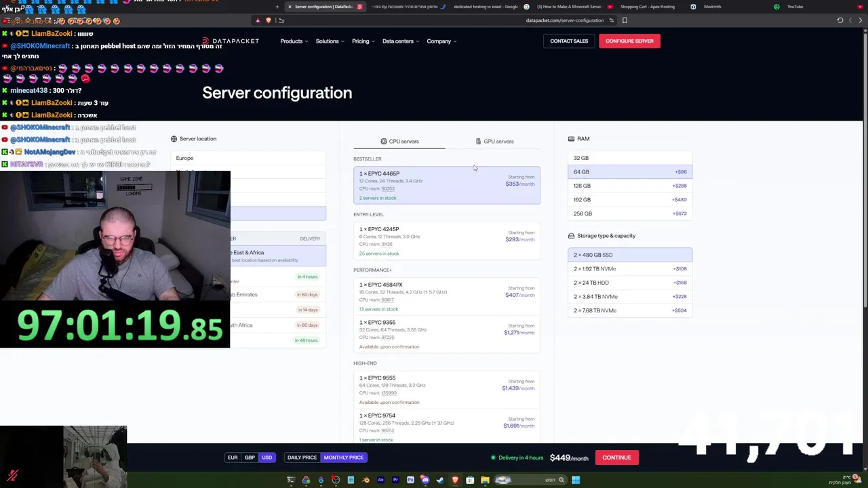
Task: Choose 2 × 1.92 TB NVMe storage
Action: point(630,269)
